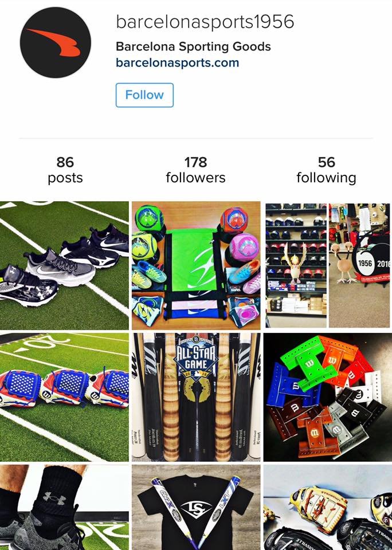Click the Barcelona Sporting Goods profile logo
Image resolution: width=392 pixels, height=550 pixels.
(56, 42)
